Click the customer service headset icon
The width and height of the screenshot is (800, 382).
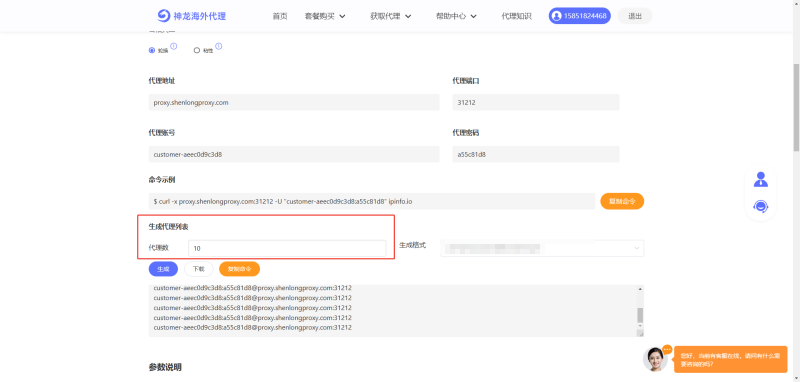[761, 207]
